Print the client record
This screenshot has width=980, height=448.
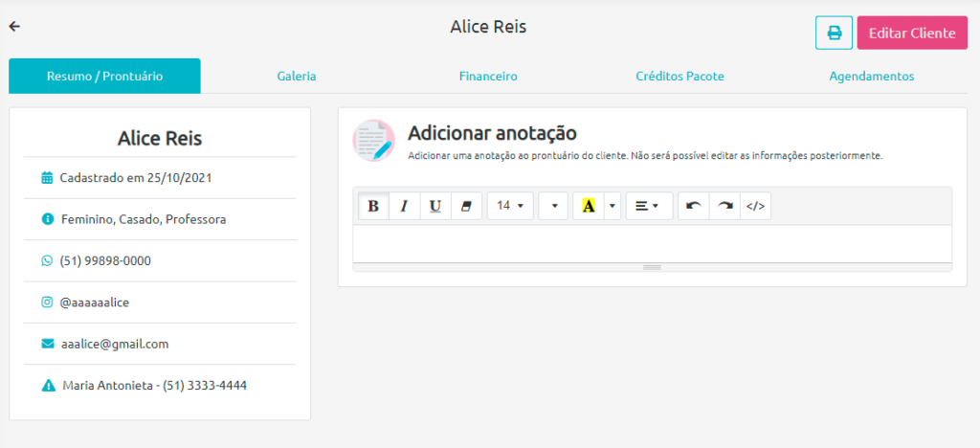point(834,34)
